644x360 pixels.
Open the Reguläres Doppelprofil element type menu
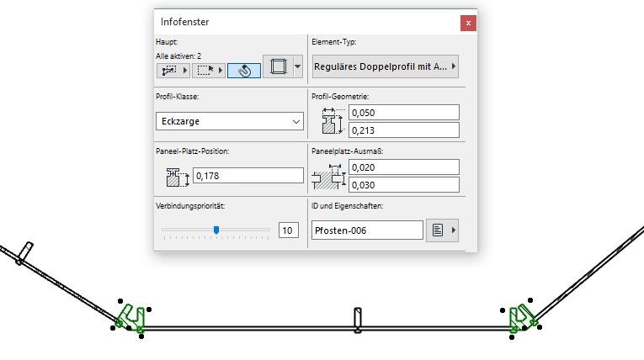click(385, 66)
